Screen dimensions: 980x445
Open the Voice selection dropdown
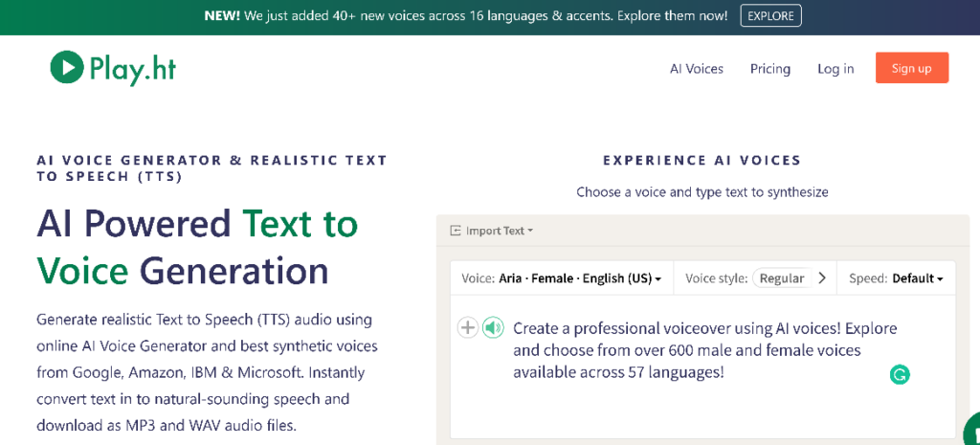[561, 278]
